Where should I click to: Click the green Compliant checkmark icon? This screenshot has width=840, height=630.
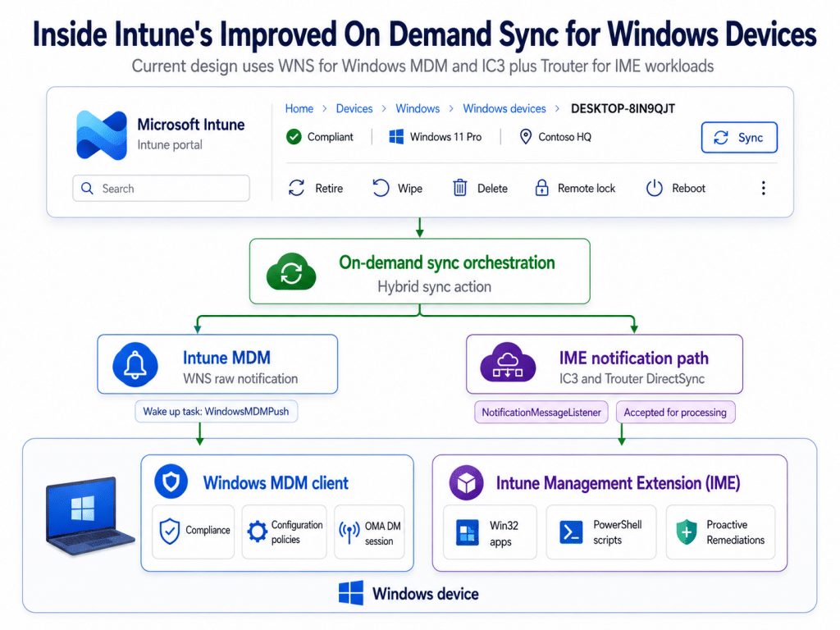[x=294, y=137]
